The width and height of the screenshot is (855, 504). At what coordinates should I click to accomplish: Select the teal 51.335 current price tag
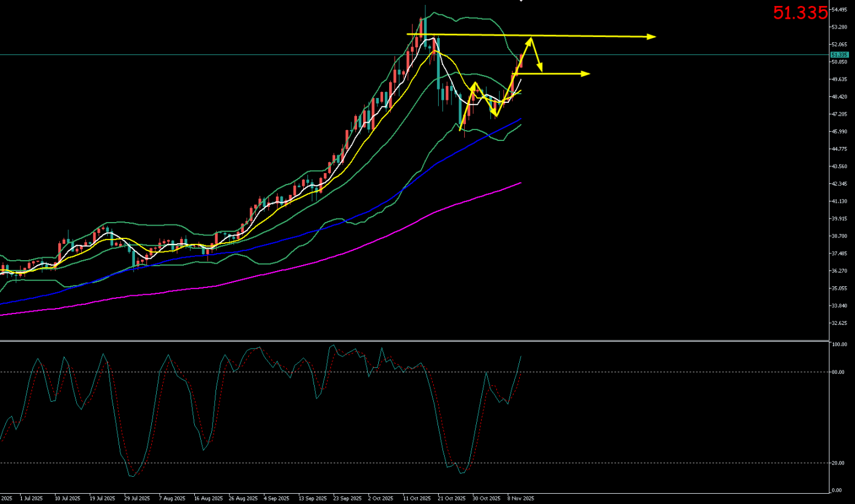tap(837, 54)
